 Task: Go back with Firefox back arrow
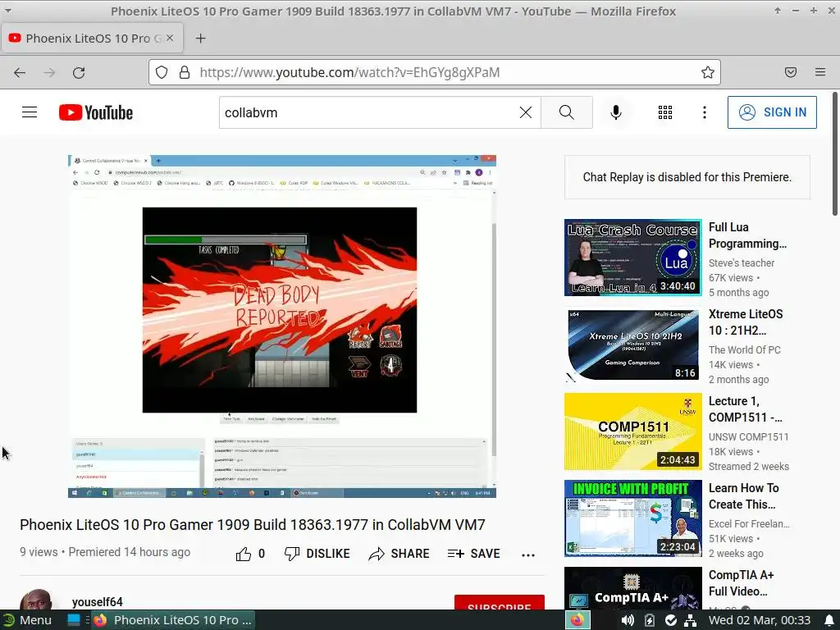(x=20, y=72)
